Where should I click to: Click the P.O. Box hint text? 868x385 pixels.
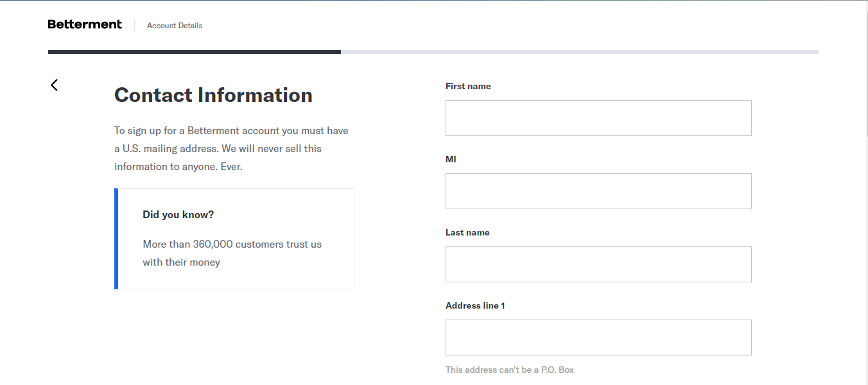click(509, 370)
